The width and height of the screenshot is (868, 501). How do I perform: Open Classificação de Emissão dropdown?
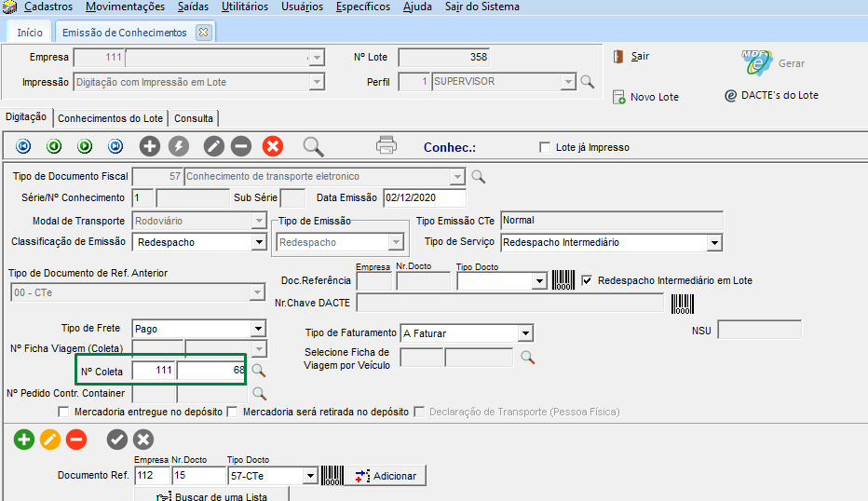coord(259,242)
